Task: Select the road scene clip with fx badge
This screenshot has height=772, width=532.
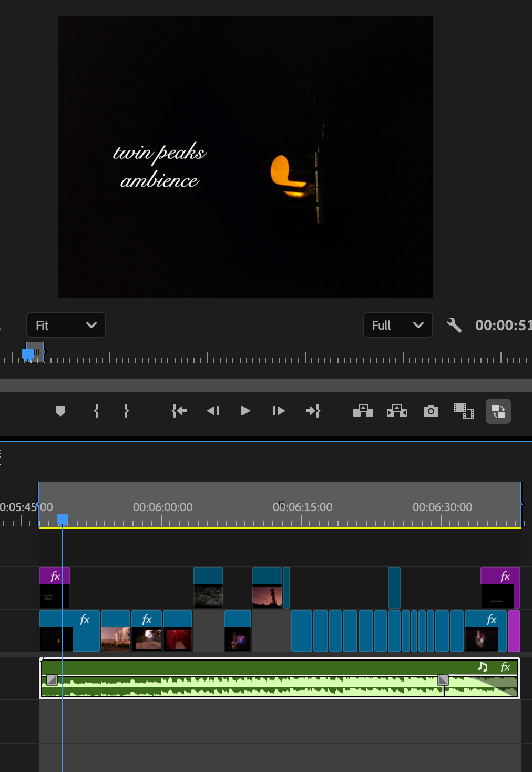Action: click(x=147, y=631)
